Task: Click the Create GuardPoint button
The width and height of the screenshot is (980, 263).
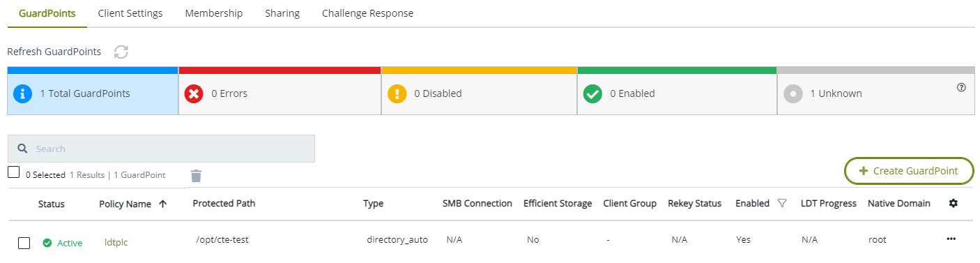Action: 909,171
